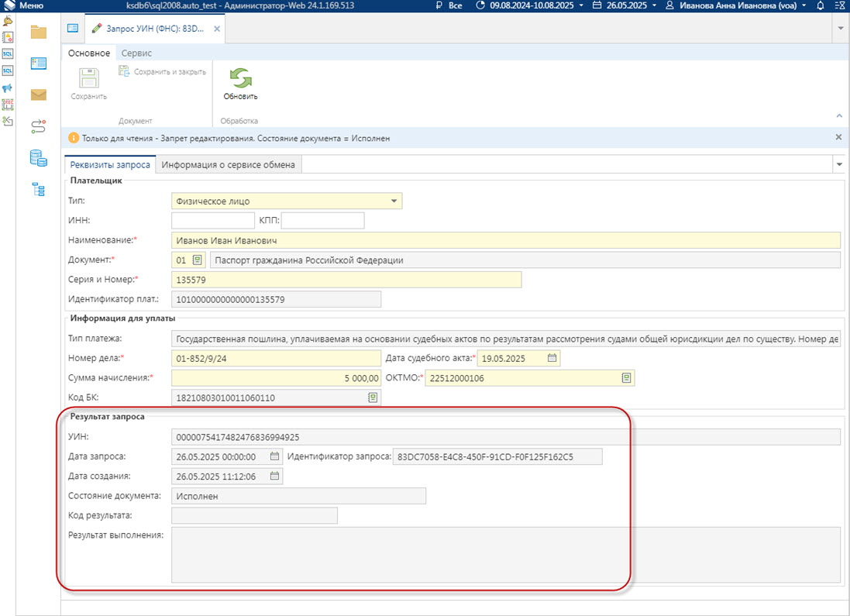The width and height of the screenshot is (850, 616).
Task: Open the dashboard panel icon in sidebar
Action: 39,64
